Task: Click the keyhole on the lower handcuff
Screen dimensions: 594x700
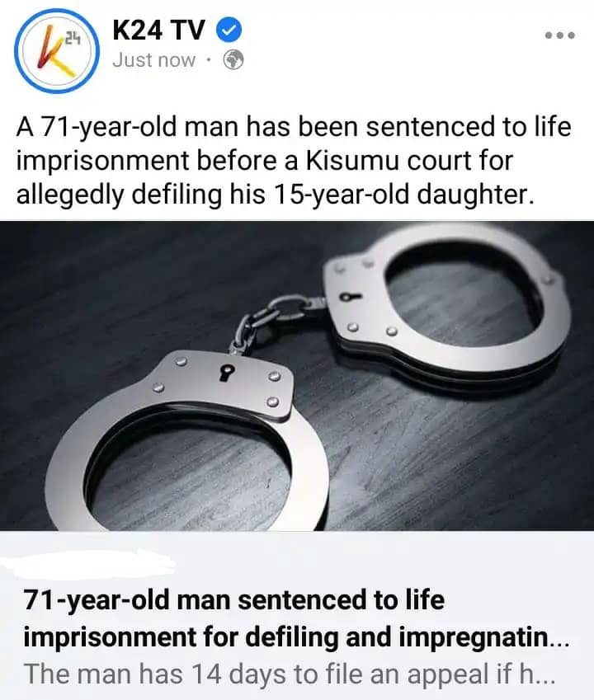Action: click(x=227, y=373)
